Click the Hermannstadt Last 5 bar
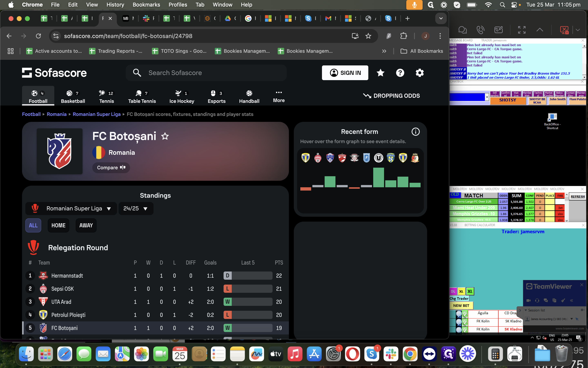 point(248,276)
